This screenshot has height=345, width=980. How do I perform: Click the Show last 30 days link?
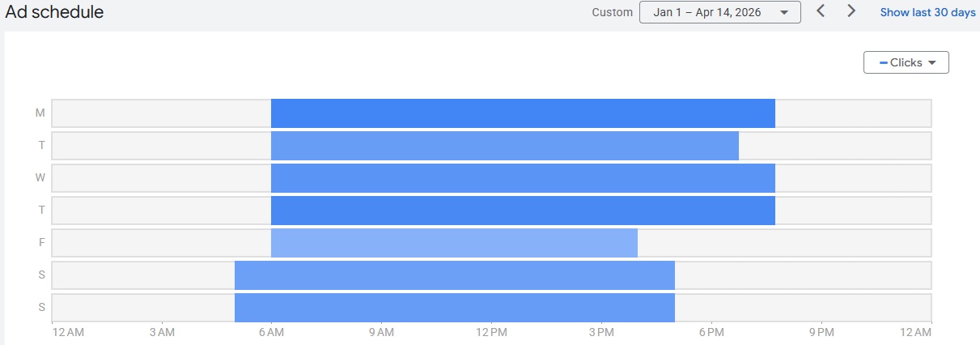coord(927,12)
